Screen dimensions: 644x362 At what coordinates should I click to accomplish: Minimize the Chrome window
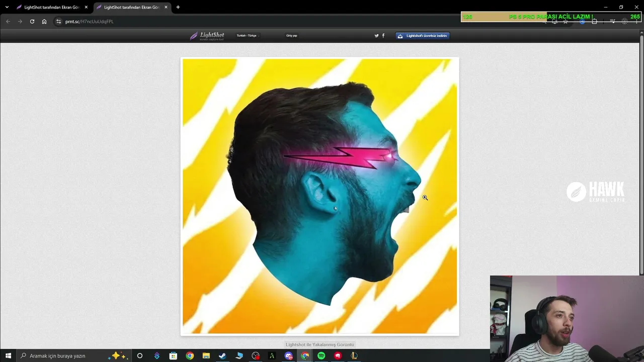606,7
